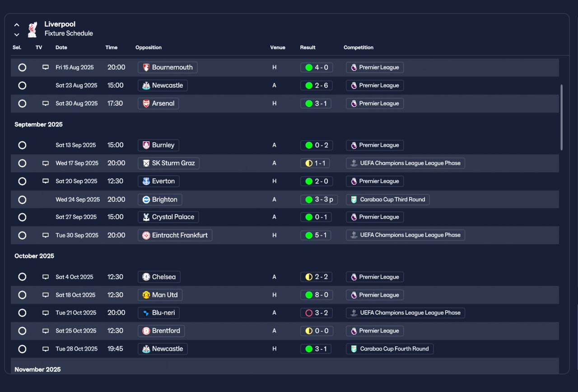578x392 pixels.
Task: Open the 8 - 0 result against Man Utd
Action: pos(317,295)
